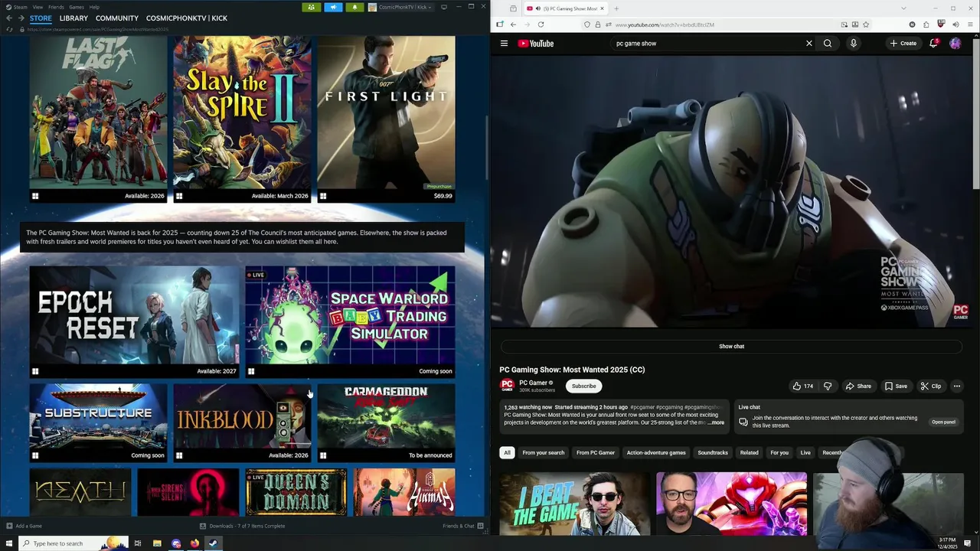Go to YouTube home via logo
The image size is (980, 551).
[x=536, y=44]
